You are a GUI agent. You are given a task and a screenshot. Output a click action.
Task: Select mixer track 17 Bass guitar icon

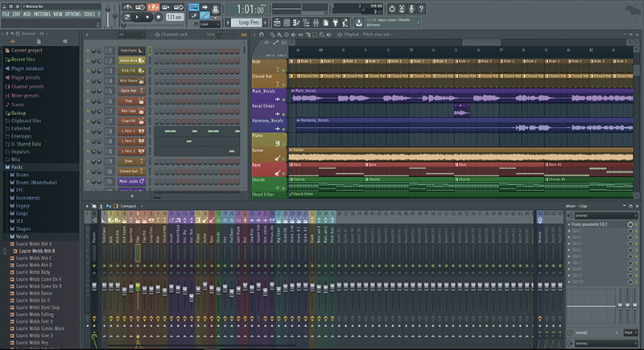[x=211, y=220]
